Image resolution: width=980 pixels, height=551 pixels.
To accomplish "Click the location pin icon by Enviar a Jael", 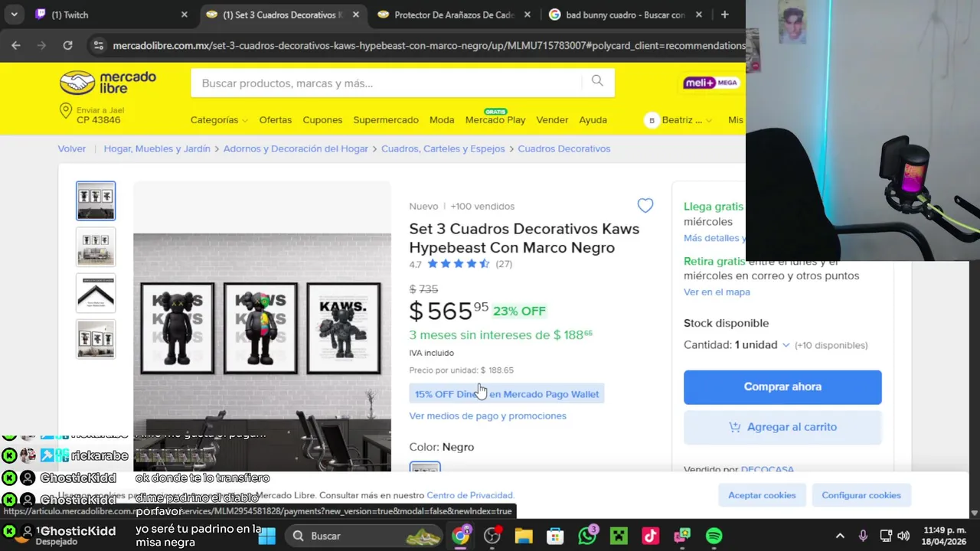I will 66,111.
